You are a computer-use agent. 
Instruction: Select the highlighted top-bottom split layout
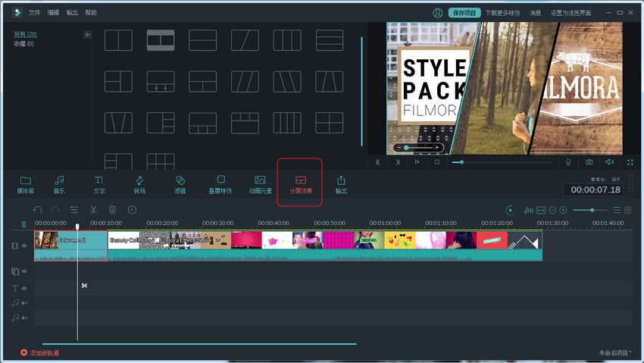(161, 40)
